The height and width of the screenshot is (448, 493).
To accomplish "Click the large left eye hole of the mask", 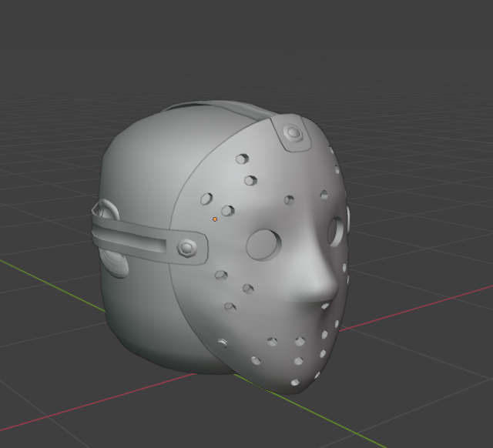I will point(263,245).
